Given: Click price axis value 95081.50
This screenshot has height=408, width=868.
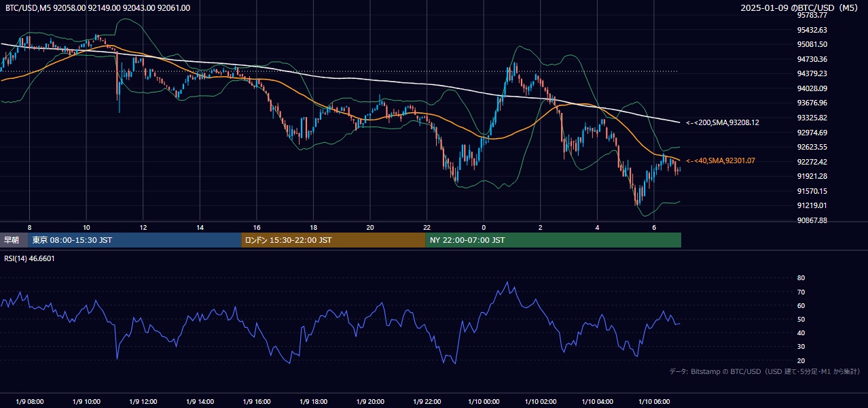Looking at the screenshot, I should pos(812,44).
